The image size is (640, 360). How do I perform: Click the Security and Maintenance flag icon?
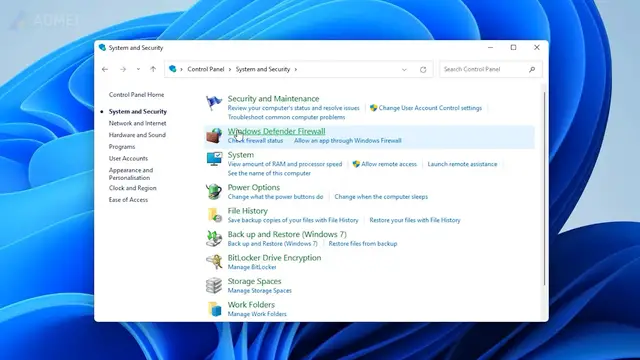214,103
